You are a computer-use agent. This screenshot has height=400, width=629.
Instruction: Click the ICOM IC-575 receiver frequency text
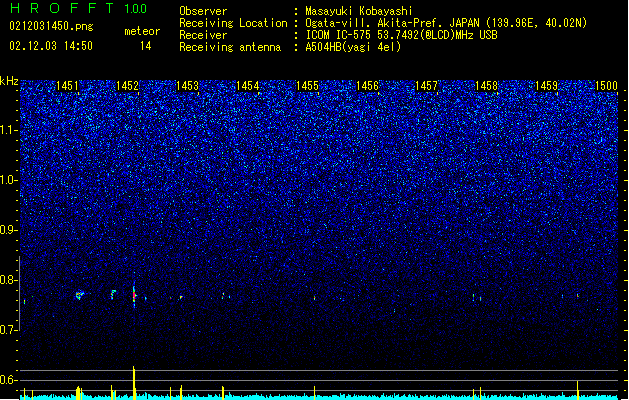point(402,35)
